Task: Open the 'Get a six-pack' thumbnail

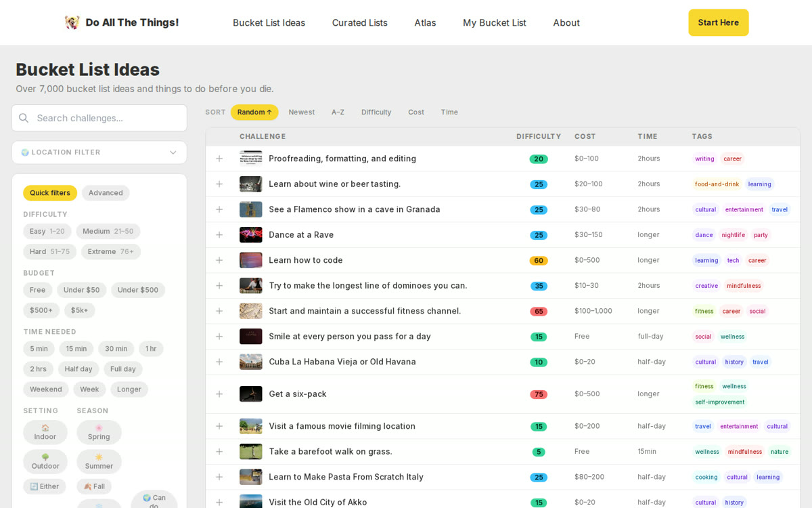Action: click(x=251, y=394)
